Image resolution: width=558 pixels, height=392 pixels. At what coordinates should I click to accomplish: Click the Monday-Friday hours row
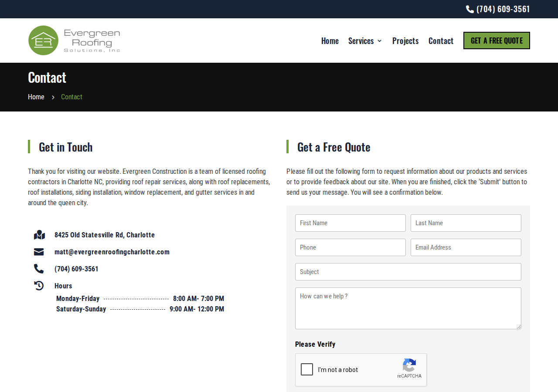140,298
